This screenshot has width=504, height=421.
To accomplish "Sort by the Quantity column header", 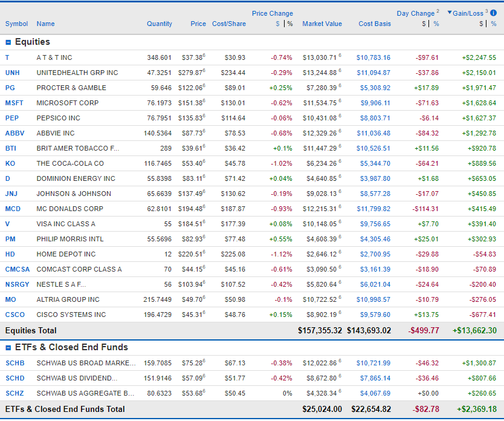I will 160,24.
